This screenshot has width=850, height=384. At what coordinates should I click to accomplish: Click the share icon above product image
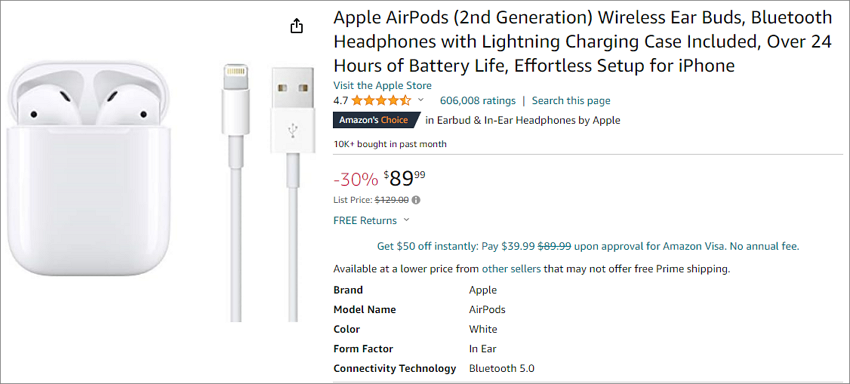pos(297,25)
